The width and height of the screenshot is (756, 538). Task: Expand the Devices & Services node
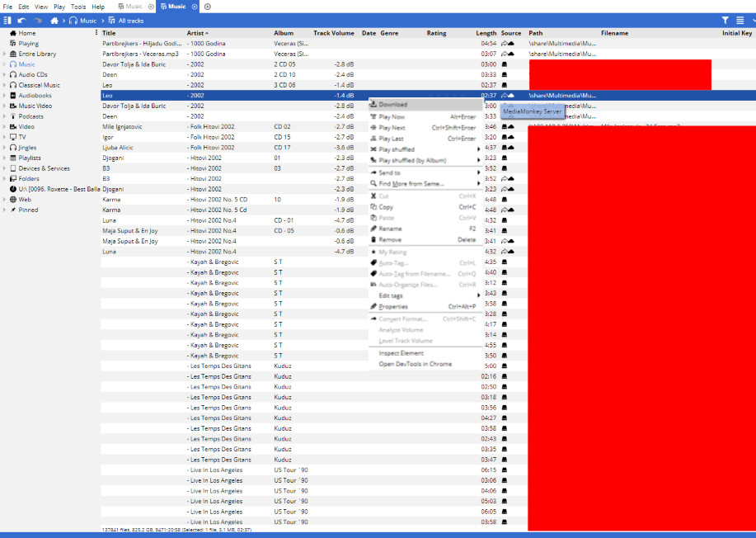click(4, 168)
